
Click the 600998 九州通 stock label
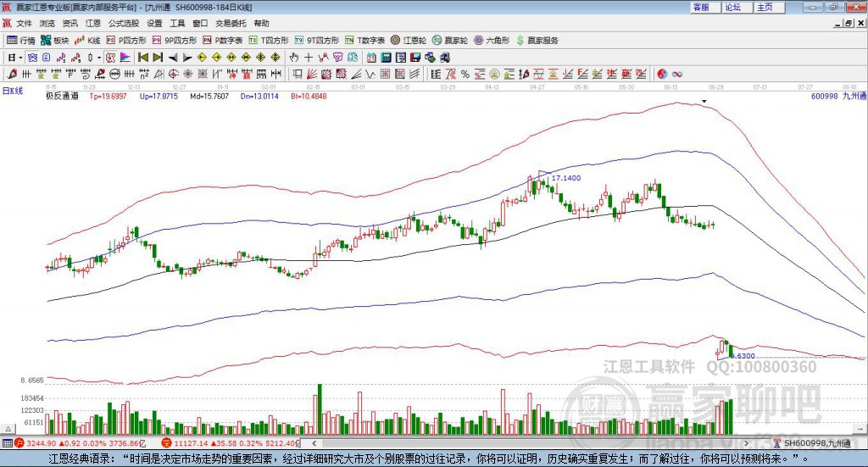838,97
